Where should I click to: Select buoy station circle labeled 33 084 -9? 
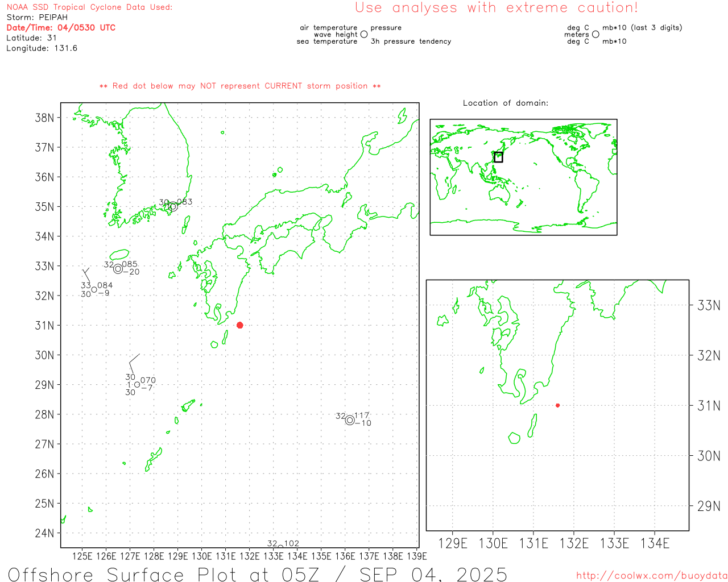coord(94,290)
